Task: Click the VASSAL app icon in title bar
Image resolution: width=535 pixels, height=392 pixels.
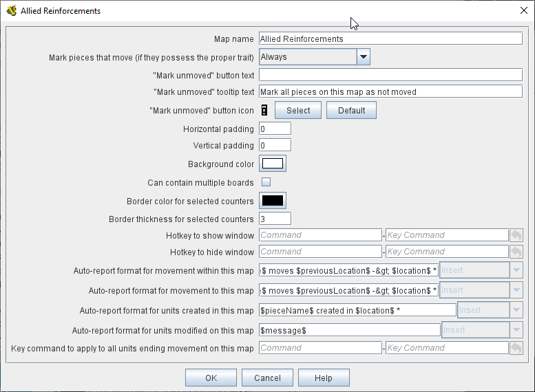Action: (12, 10)
